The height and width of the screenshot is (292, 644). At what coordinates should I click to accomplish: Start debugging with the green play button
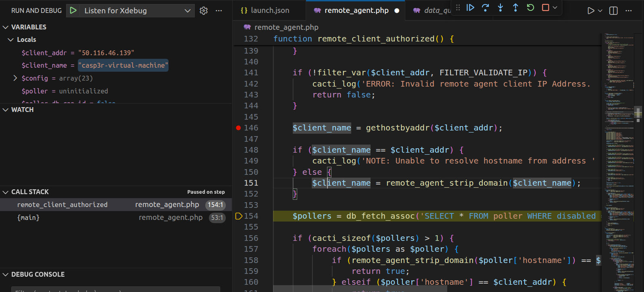click(73, 11)
